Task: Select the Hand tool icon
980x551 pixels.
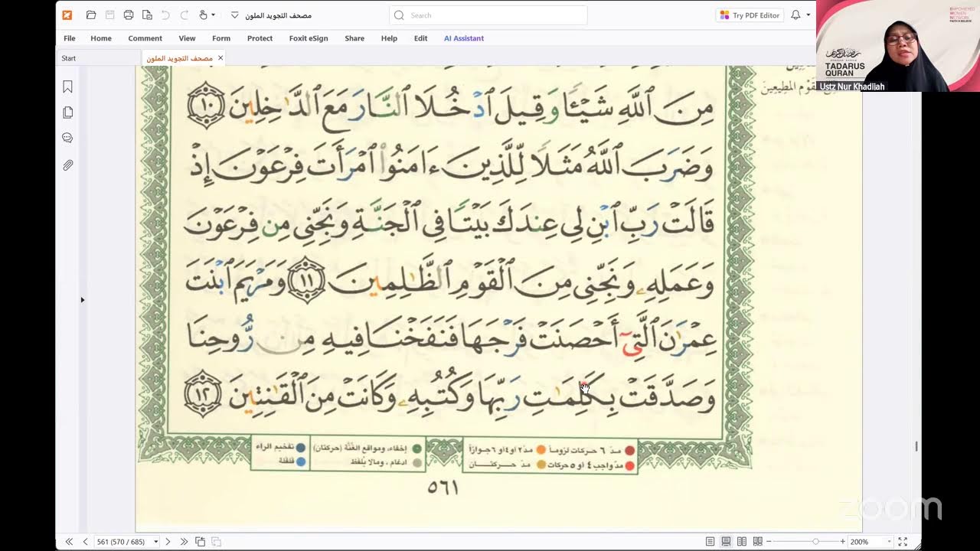Action: 203,15
